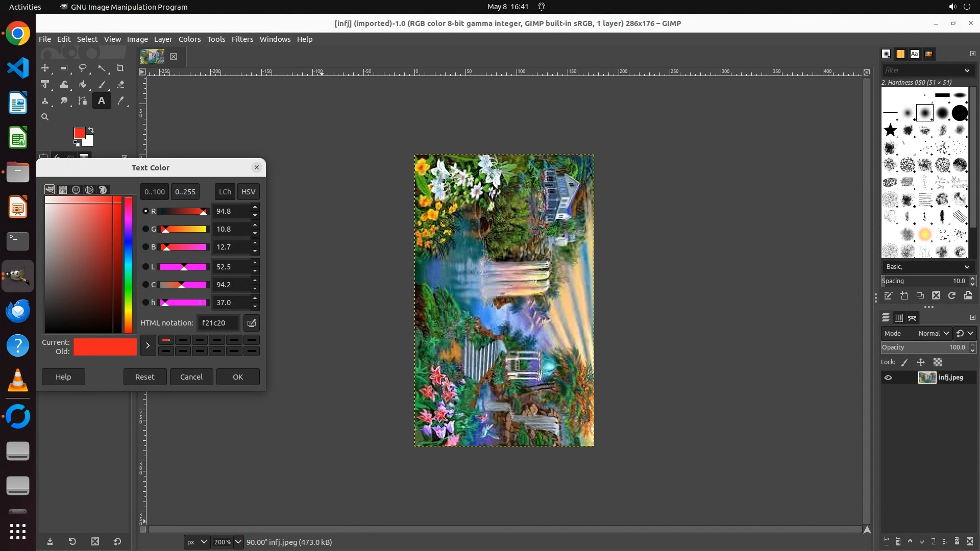980x551 pixels.
Task: Select the Zoom magnifier tool
Action: [x=45, y=117]
